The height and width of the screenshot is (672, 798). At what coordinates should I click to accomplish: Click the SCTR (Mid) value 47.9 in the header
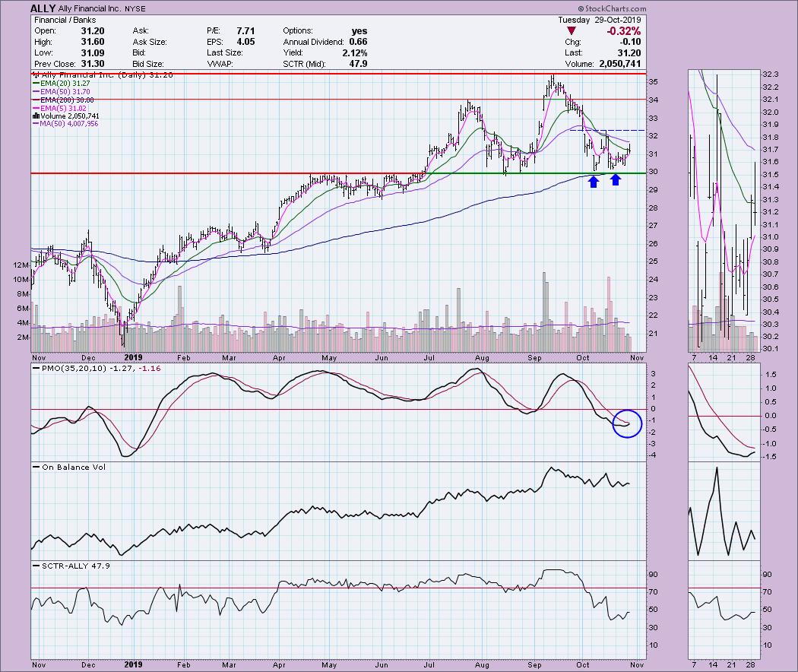pos(358,64)
